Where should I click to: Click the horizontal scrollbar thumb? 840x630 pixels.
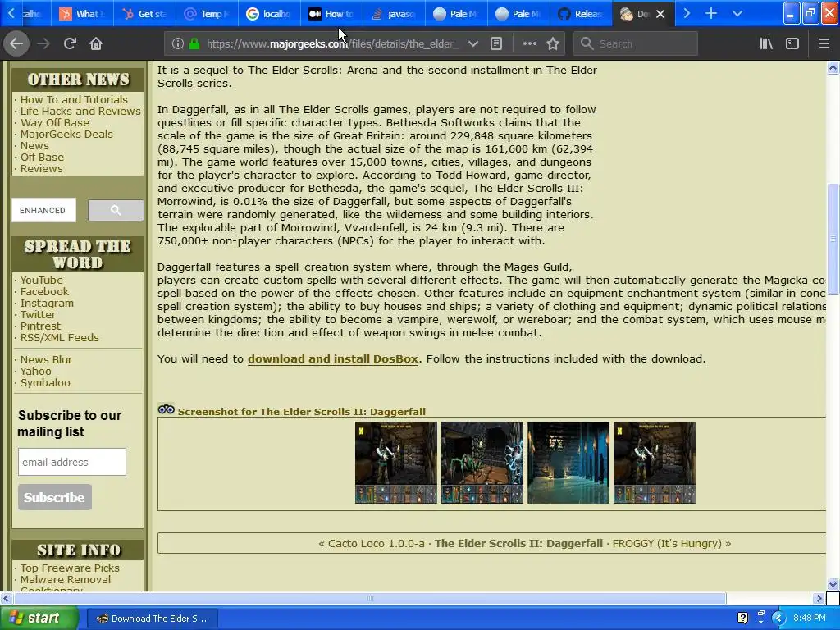[370, 598]
